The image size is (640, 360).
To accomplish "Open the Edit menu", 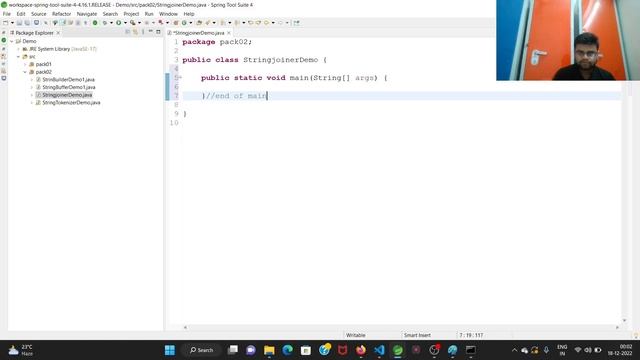I will tap(21, 14).
